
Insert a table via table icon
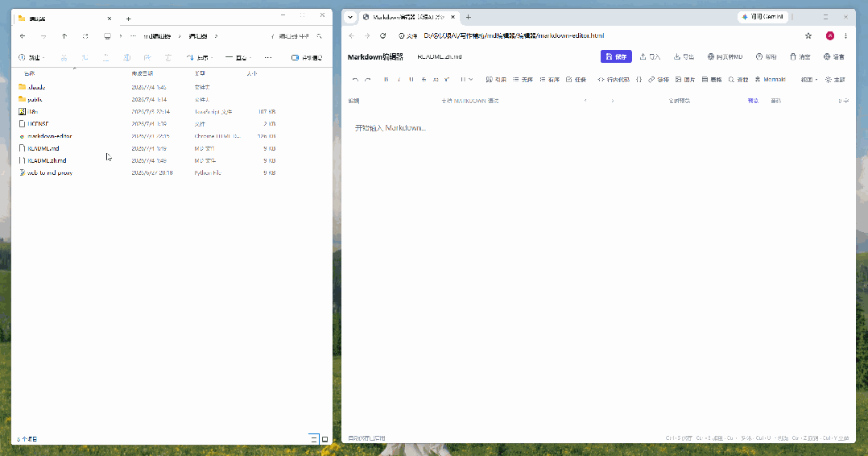point(712,80)
